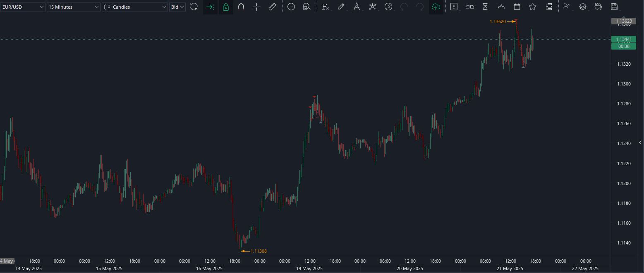644x273 pixels.
Task: Expand the collapsed right side panel arrow
Action: point(640,142)
